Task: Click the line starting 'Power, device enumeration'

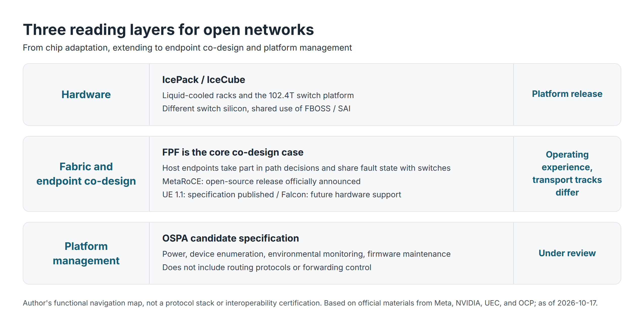Action: pyautogui.click(x=306, y=254)
